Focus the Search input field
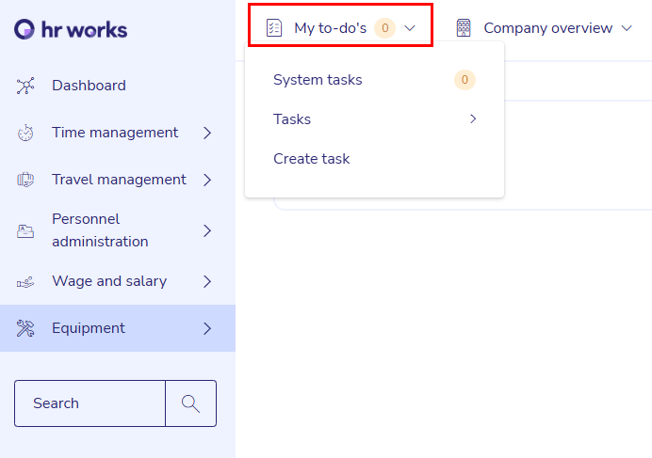 (x=90, y=403)
